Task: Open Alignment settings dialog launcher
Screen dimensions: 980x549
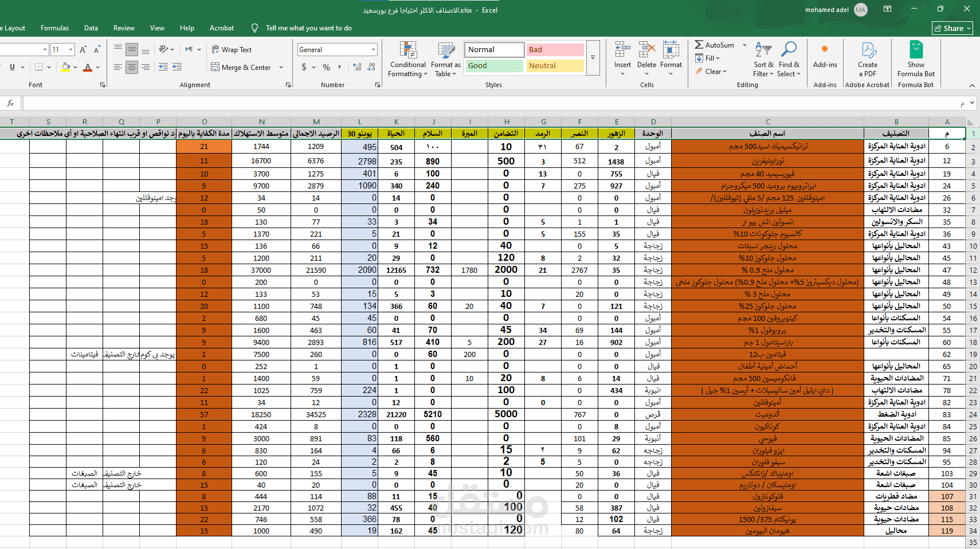Action: pyautogui.click(x=288, y=85)
